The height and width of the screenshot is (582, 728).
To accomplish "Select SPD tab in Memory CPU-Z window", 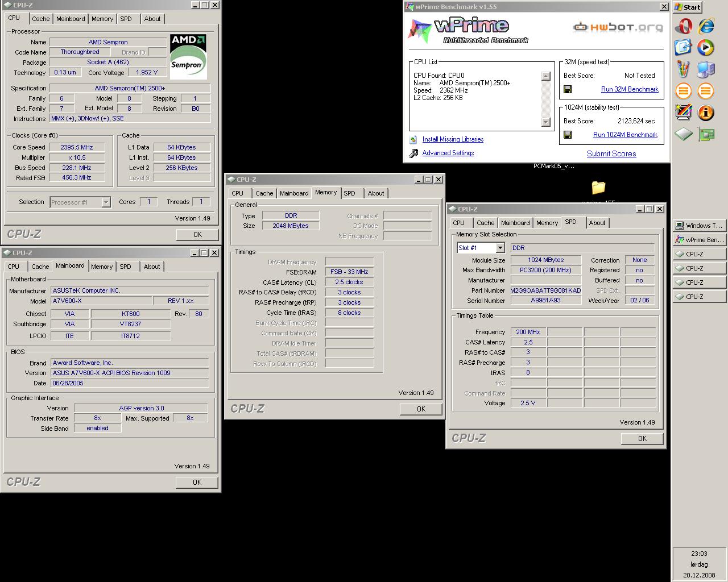I will pos(350,193).
